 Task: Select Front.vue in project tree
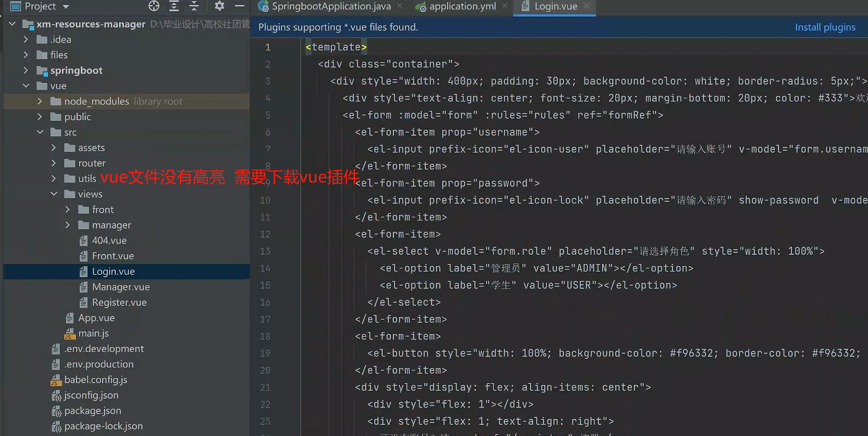click(113, 256)
